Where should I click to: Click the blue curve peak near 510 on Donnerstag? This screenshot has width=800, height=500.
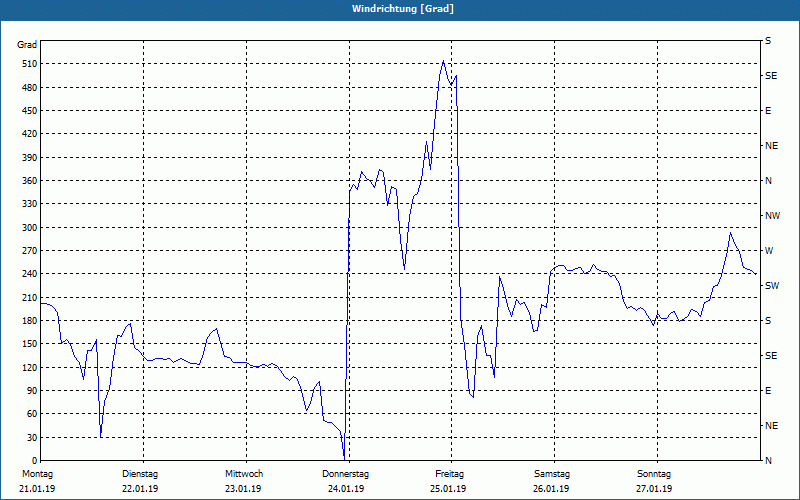click(x=443, y=61)
